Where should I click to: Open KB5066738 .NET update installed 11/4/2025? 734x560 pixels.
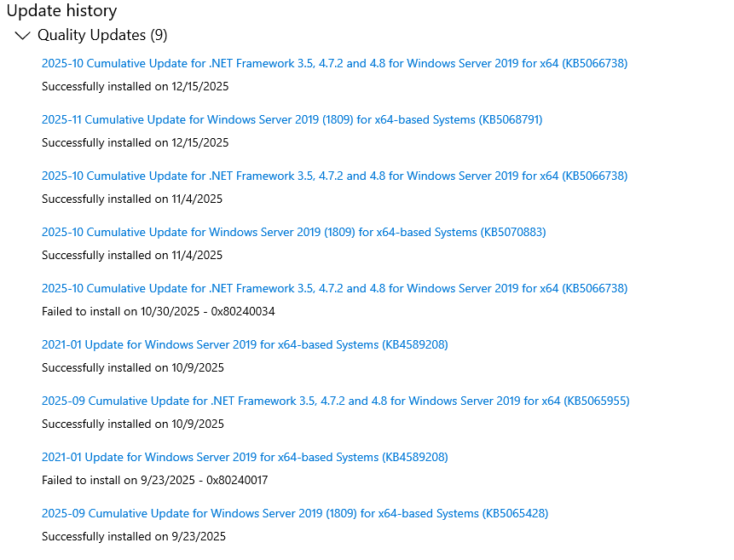[334, 176]
